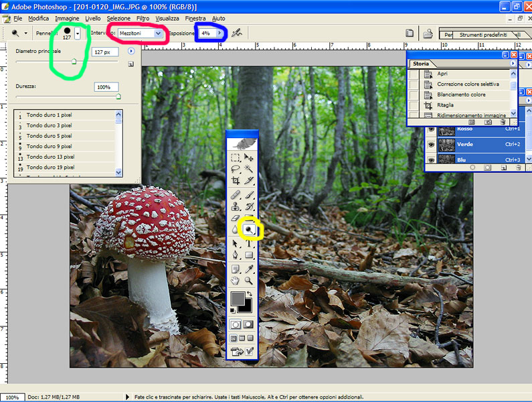Open the Intervallo Mezzitoni dropdown

tap(158, 33)
